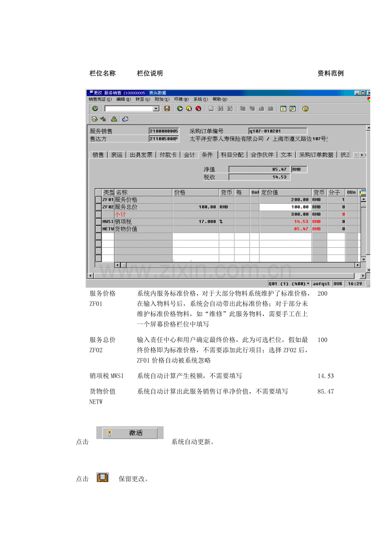This screenshot has width=392, height=555.
Task: Switch to the 科目分配 tab
Action: [x=232, y=155]
